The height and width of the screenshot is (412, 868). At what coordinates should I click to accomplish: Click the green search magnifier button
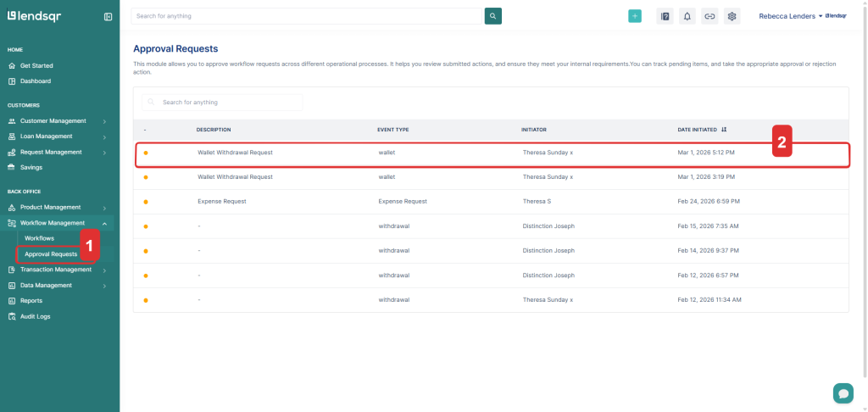[493, 16]
